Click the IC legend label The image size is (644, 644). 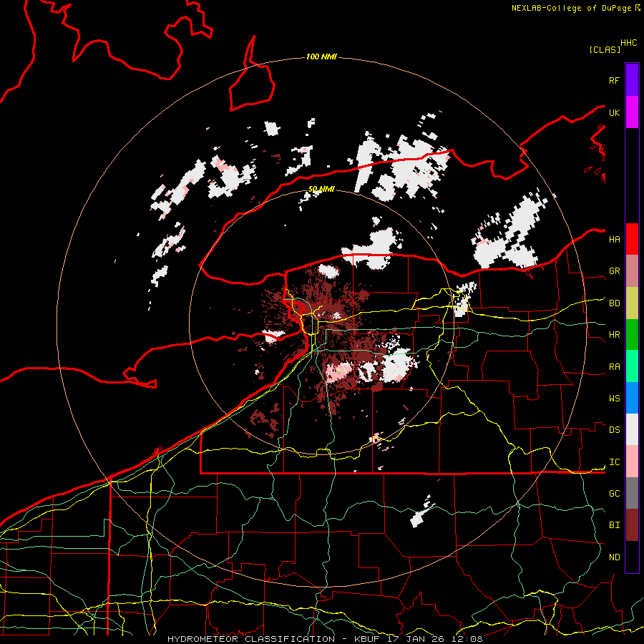pyautogui.click(x=614, y=462)
